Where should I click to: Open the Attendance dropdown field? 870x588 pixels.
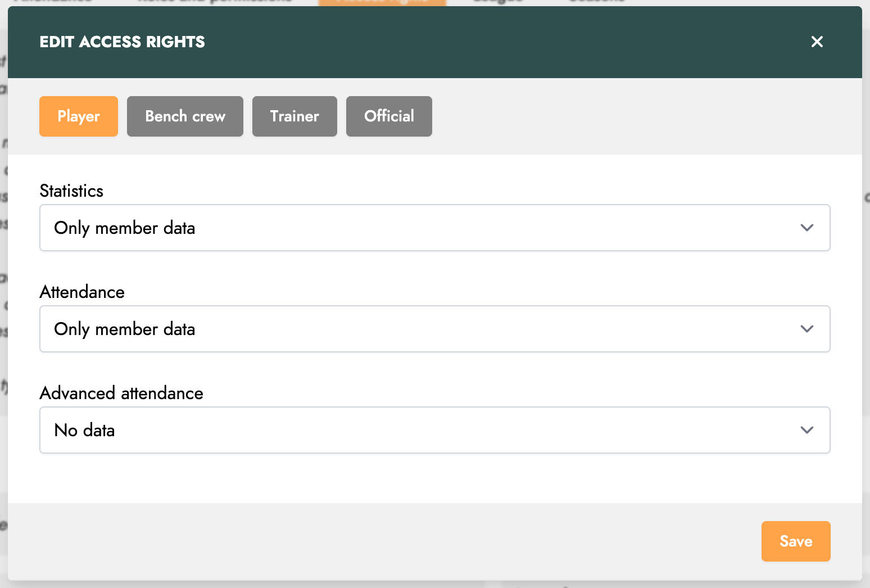coord(434,329)
